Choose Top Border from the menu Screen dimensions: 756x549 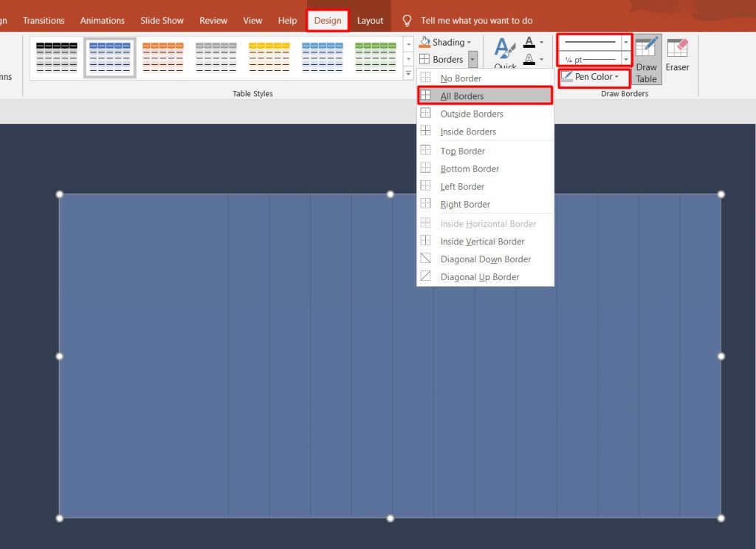[485, 151]
